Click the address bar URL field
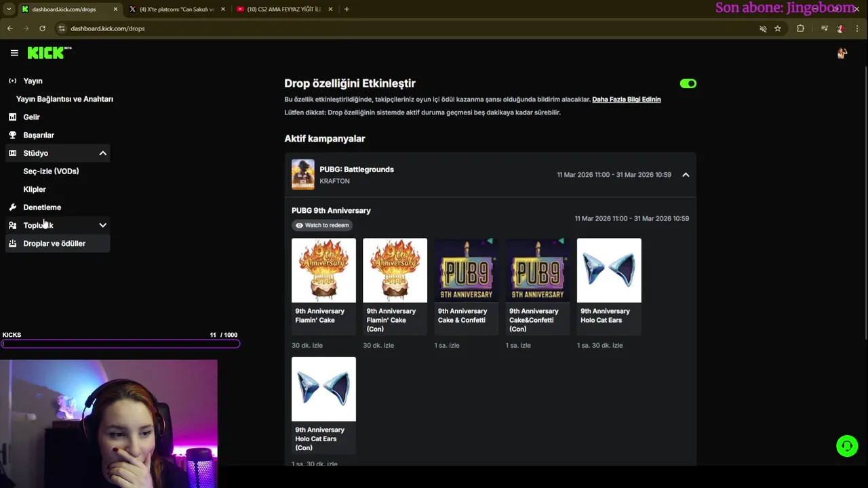This screenshot has height=488, width=868. click(407, 28)
